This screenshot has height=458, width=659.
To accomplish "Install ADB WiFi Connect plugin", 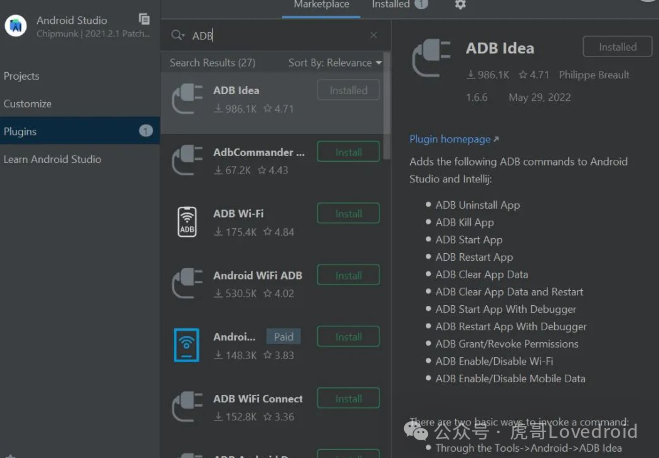I will pos(348,398).
